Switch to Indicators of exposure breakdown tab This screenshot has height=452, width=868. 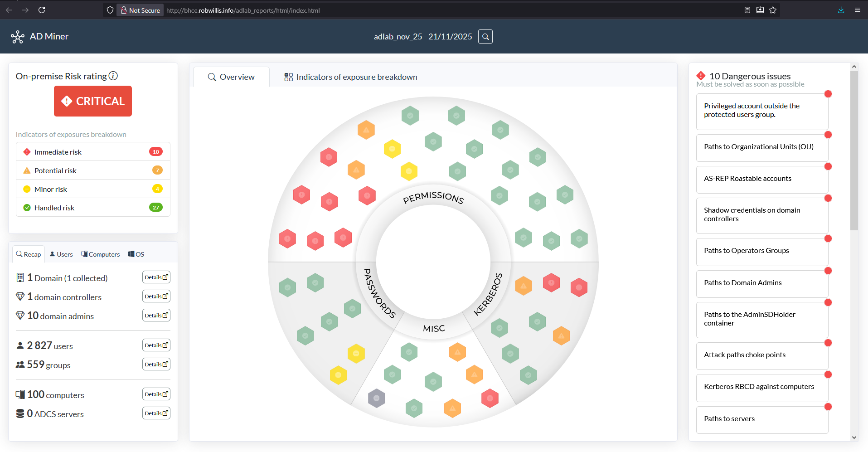click(x=350, y=77)
